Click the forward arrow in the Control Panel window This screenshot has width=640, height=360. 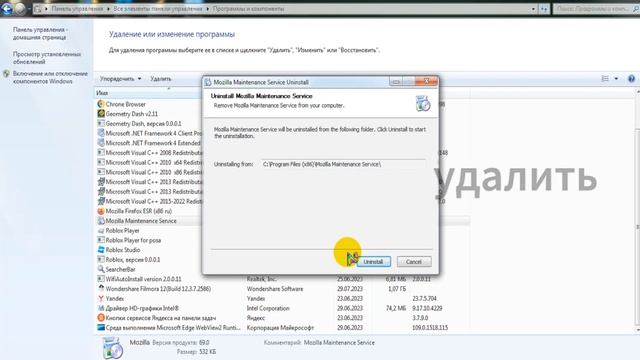pos(20,9)
